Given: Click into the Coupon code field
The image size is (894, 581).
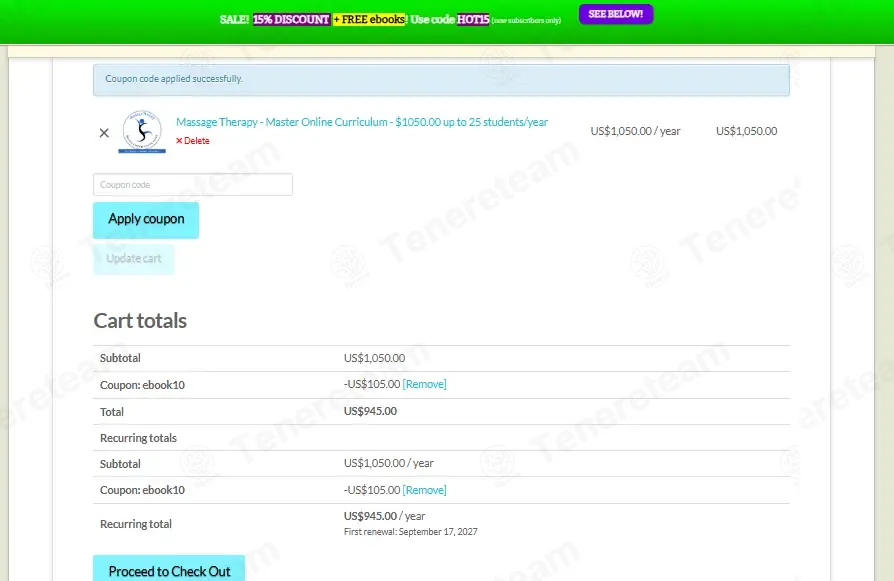Looking at the screenshot, I should pyautogui.click(x=193, y=185).
